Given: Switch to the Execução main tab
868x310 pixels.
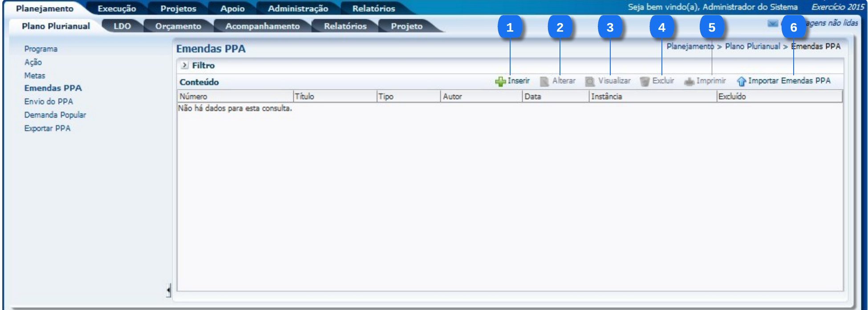Looking at the screenshot, I should click(117, 8).
